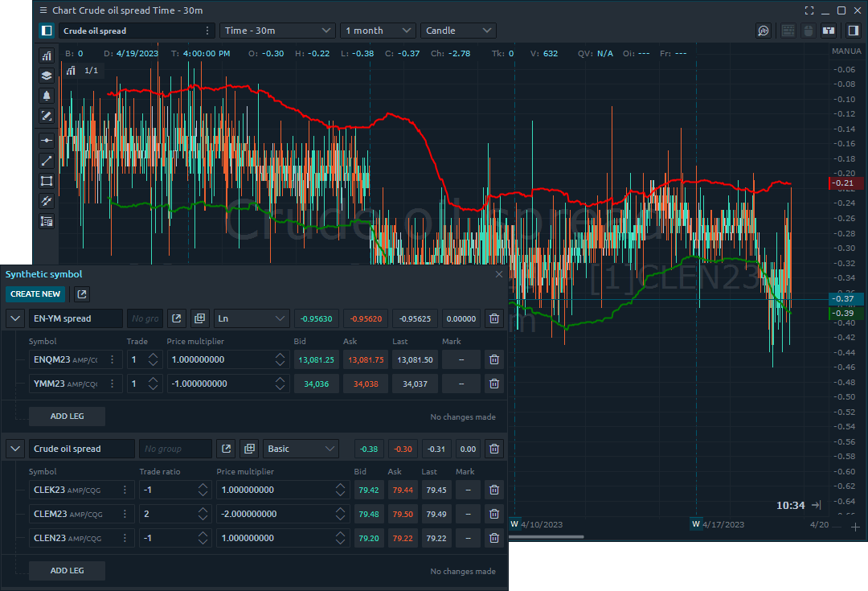Select the crosshair pointer tool

click(46, 139)
